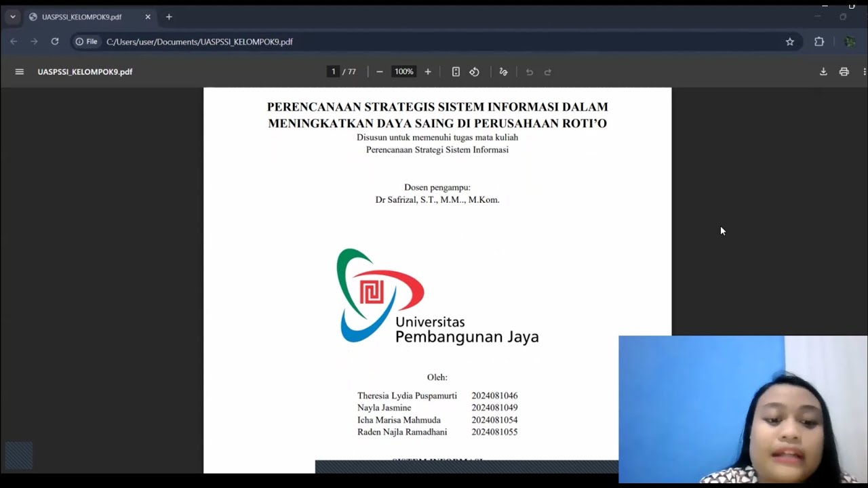This screenshot has height=488, width=868.
Task: Zoom out the PDF
Action: pos(380,72)
